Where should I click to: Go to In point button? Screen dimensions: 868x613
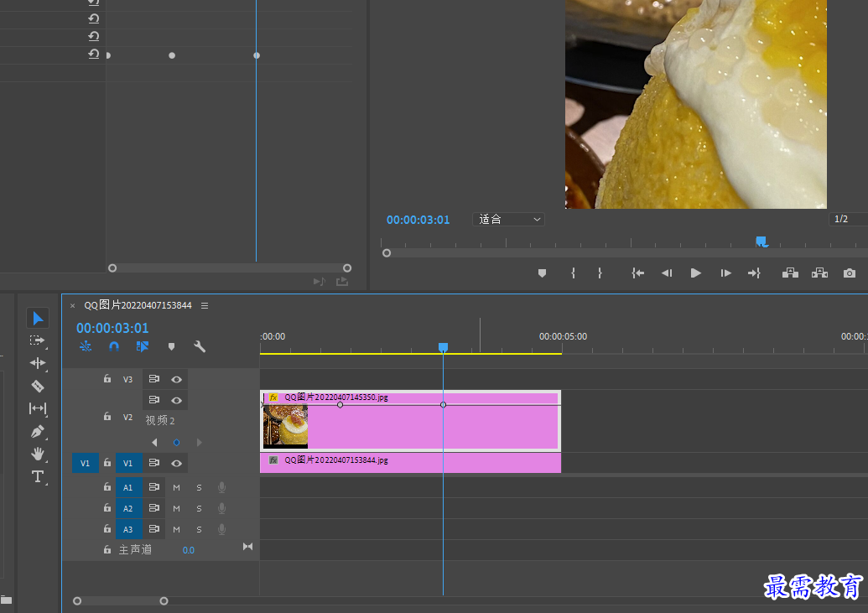637,273
